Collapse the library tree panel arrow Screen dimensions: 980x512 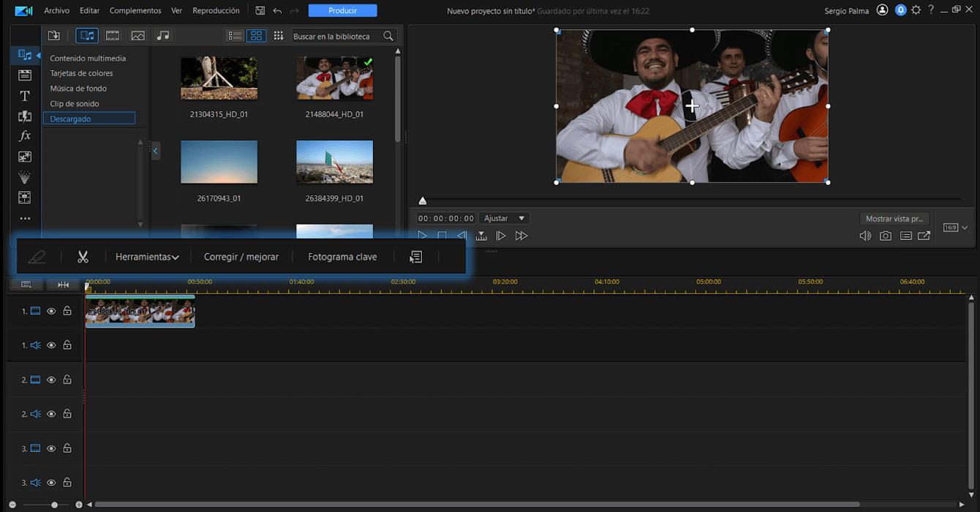[x=155, y=151]
